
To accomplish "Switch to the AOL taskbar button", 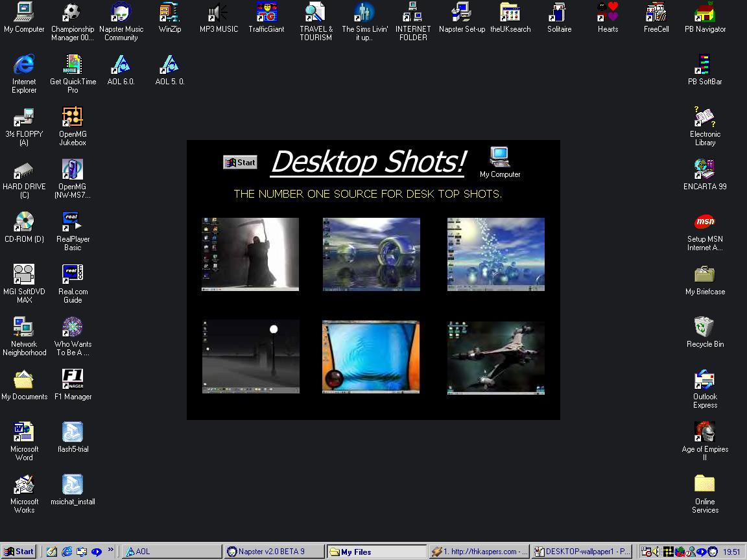I will point(171,552).
